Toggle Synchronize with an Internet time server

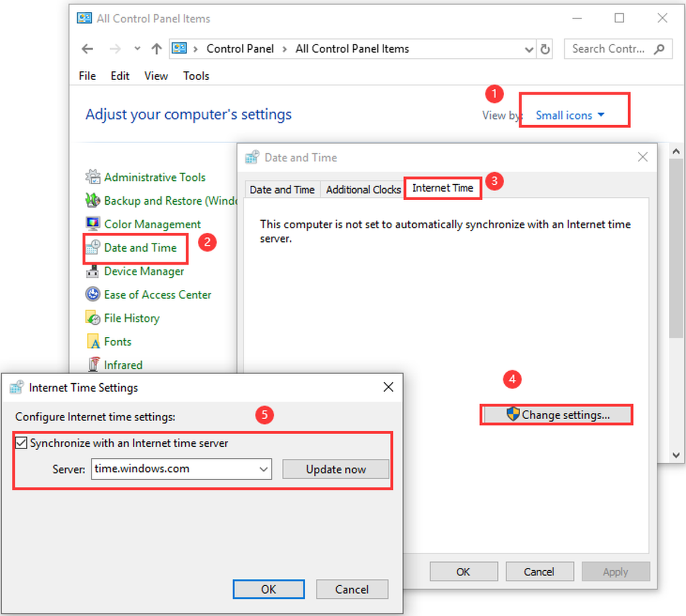21,443
